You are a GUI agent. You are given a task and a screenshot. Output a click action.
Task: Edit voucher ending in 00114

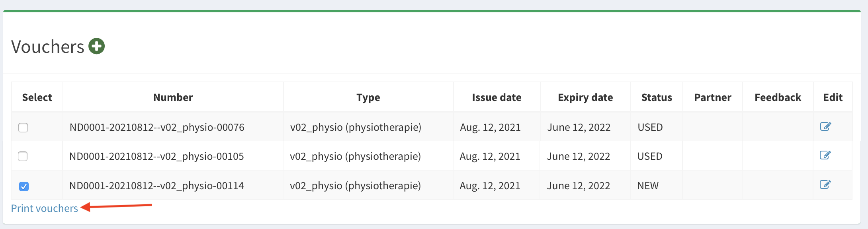point(825,184)
